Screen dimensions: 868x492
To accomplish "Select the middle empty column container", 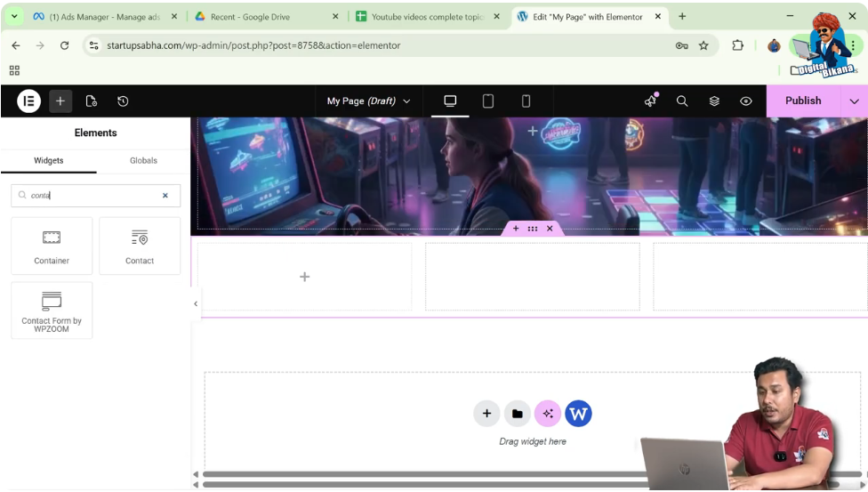I will coord(533,277).
